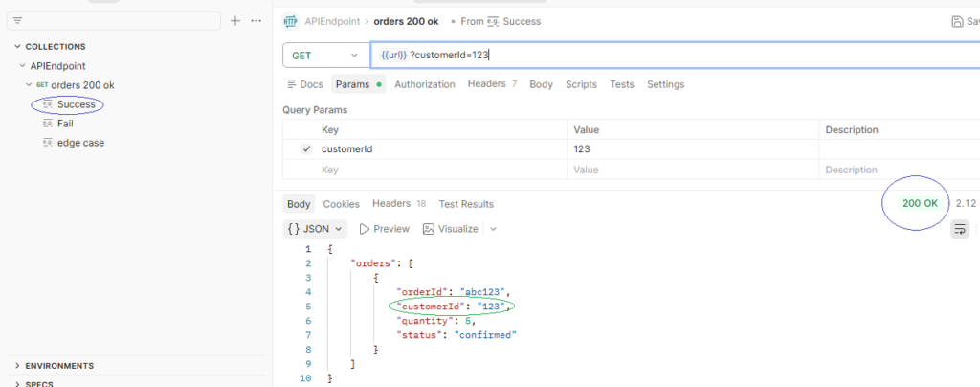
Task: Collapse the APIEndpoint collection
Action: click(x=23, y=66)
